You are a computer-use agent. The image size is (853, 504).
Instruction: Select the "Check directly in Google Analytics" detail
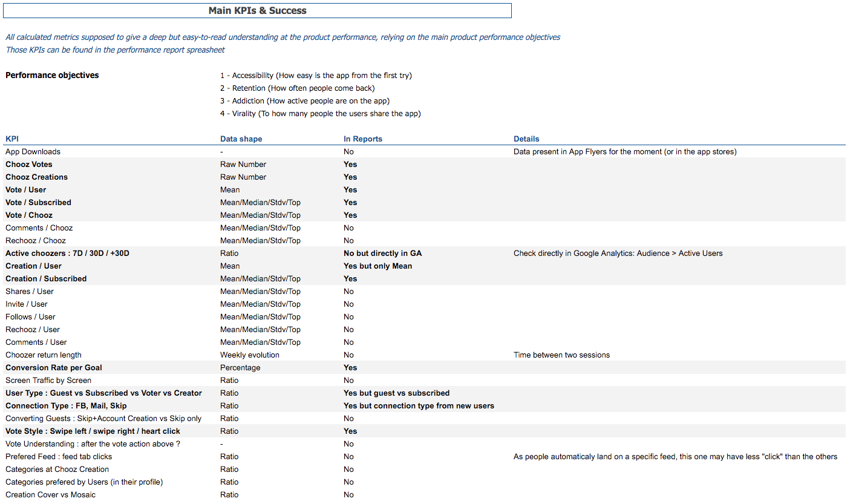[618, 254]
